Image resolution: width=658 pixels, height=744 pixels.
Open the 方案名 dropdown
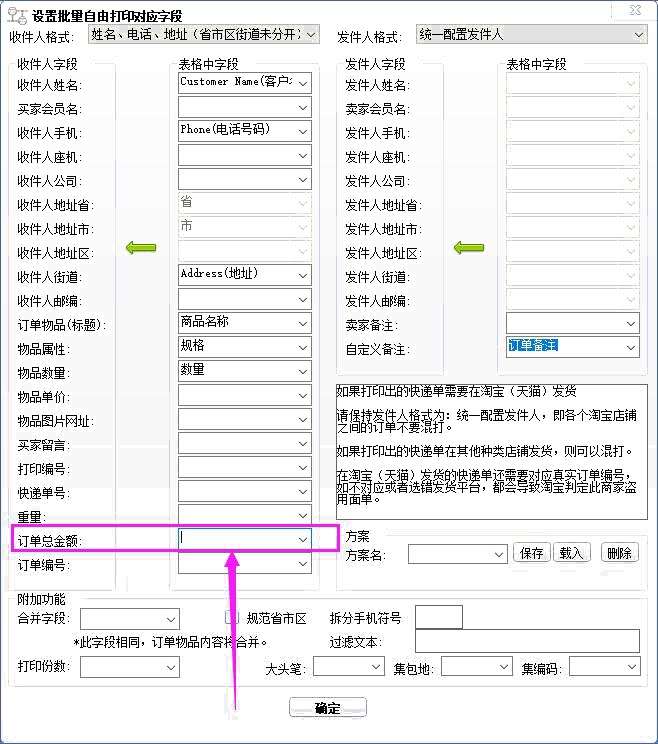click(x=457, y=554)
